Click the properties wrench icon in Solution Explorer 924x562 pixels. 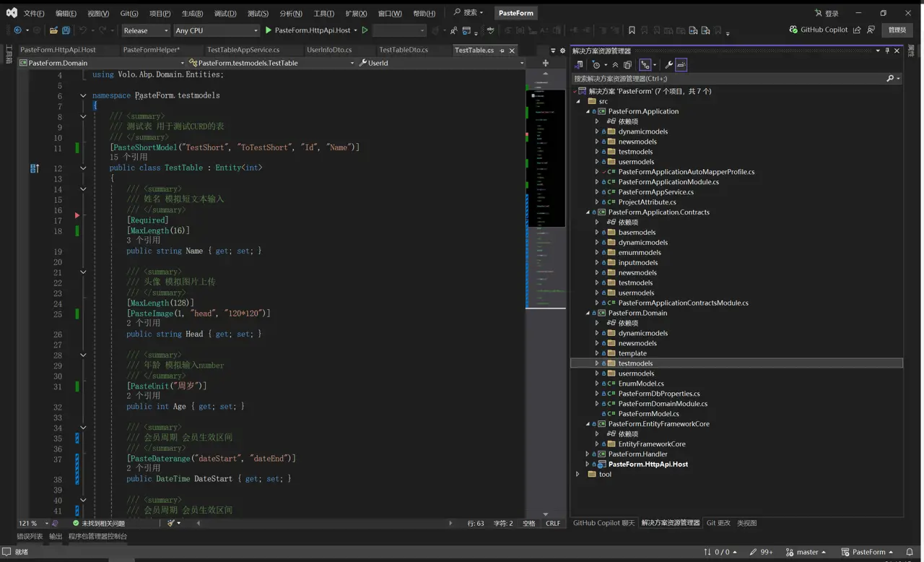[x=668, y=65]
